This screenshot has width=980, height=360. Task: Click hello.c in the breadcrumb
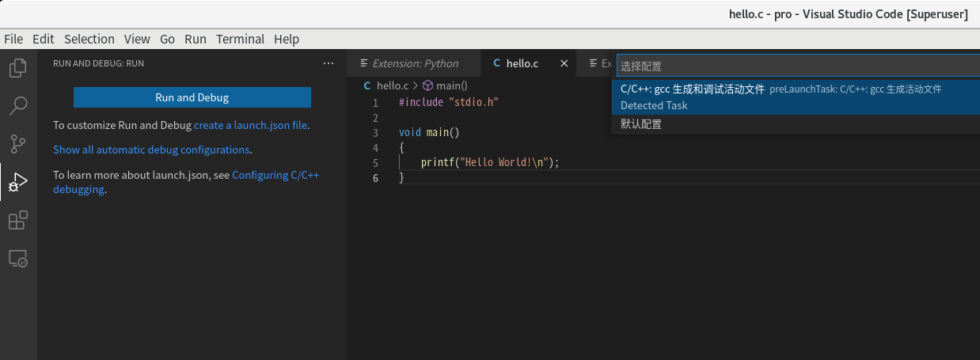[393, 85]
